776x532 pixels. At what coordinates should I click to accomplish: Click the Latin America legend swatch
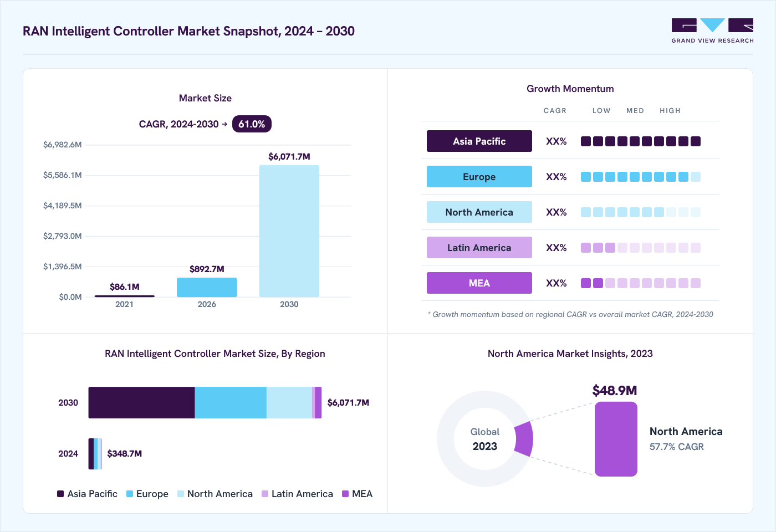[x=265, y=494]
